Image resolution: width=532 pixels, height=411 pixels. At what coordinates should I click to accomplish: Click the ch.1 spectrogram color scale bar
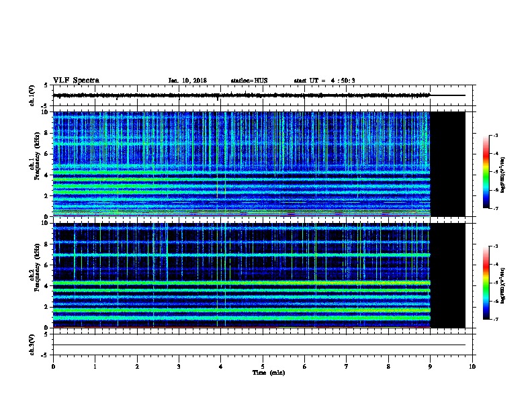[x=486, y=172]
